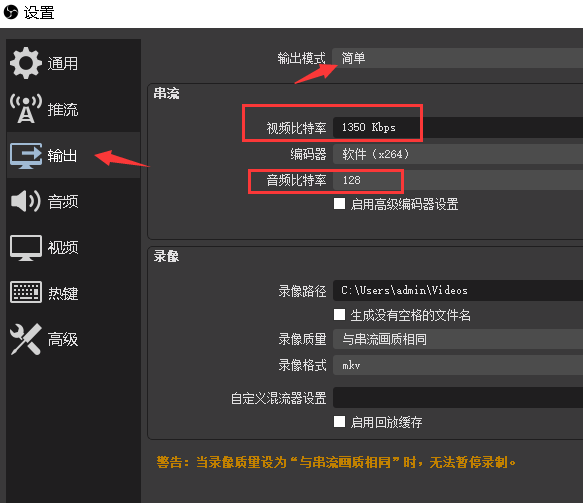
Task: Click the OBS logo in title bar
Action: 11,12
